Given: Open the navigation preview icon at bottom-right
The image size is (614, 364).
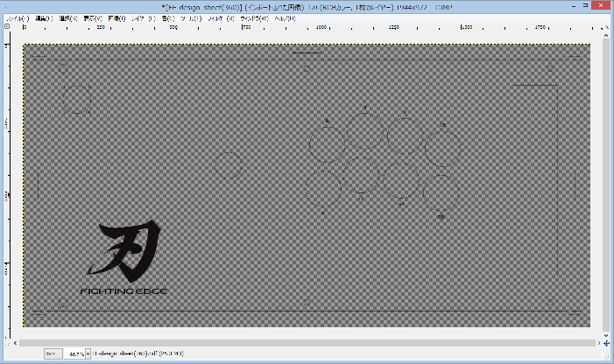Looking at the screenshot, I should 607,341.
